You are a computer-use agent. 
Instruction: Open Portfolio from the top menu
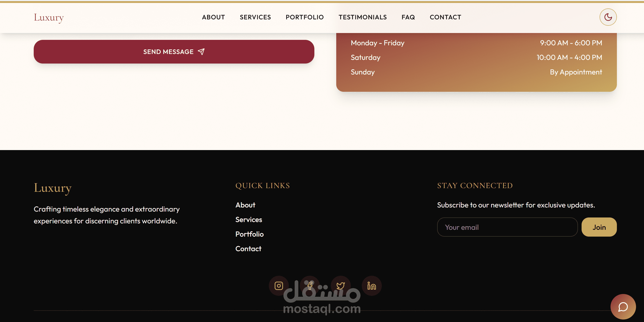click(305, 17)
